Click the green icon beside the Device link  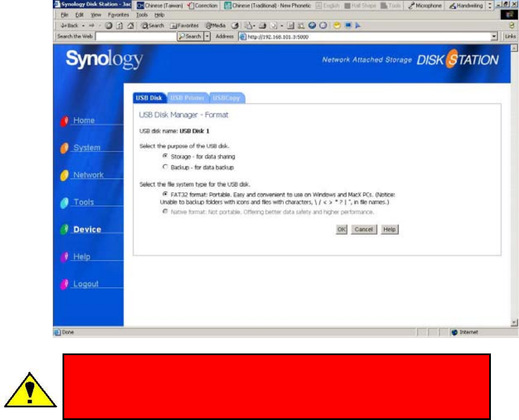65,230
